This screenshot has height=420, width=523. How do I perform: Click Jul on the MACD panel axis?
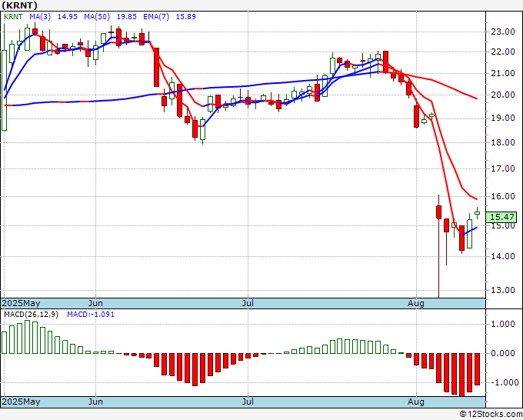[x=248, y=402]
